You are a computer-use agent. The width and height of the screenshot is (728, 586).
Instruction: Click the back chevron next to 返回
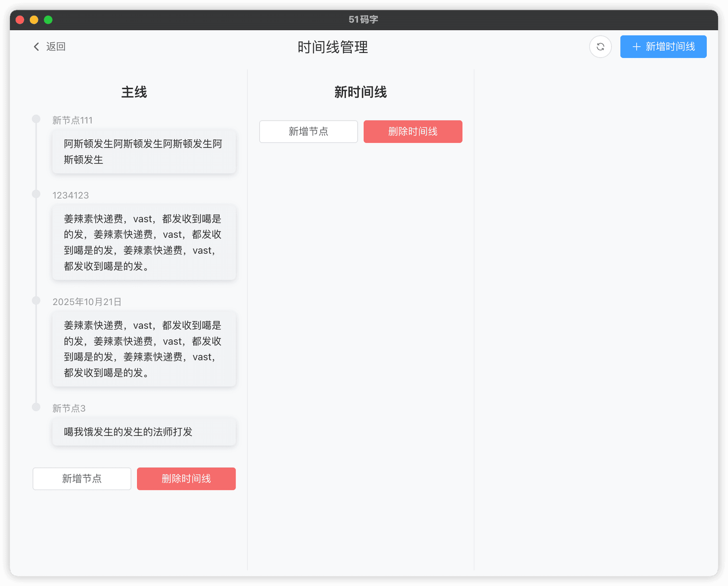36,46
